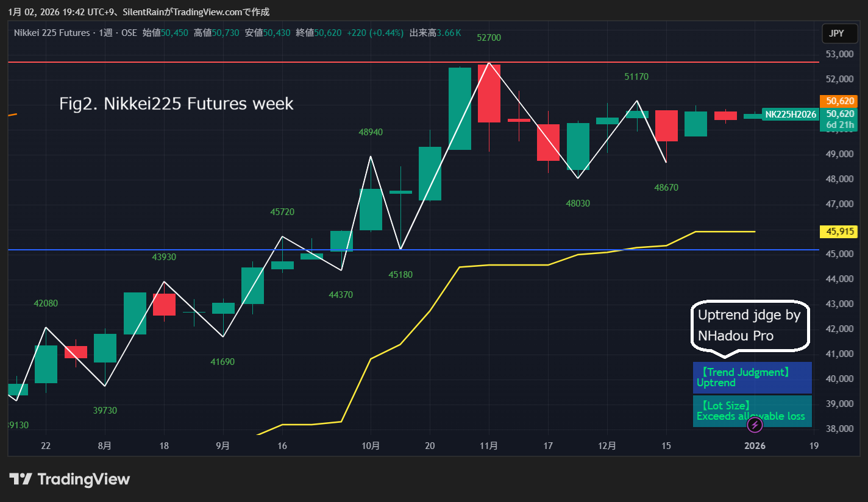868x502 pixels.
Task: Open the JPY currency selector
Action: [x=837, y=34]
